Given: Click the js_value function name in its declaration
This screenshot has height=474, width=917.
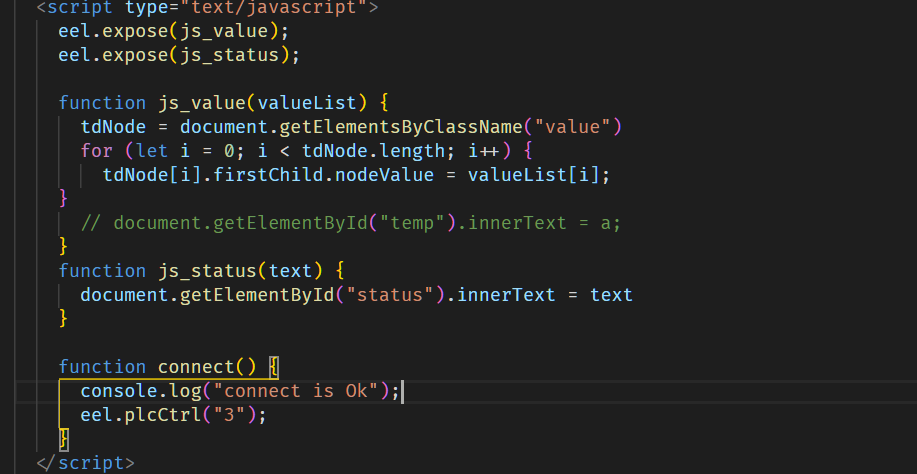Looking at the screenshot, I should 202,103.
